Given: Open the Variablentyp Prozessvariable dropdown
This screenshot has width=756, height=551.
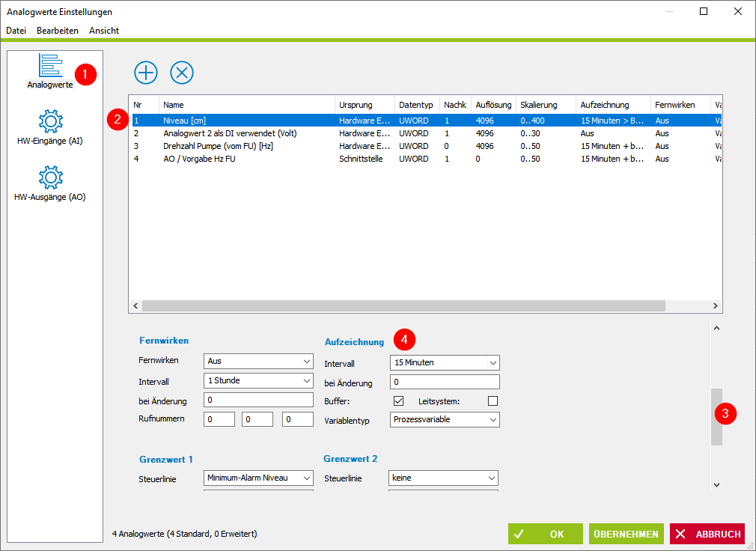Looking at the screenshot, I should tap(445, 419).
